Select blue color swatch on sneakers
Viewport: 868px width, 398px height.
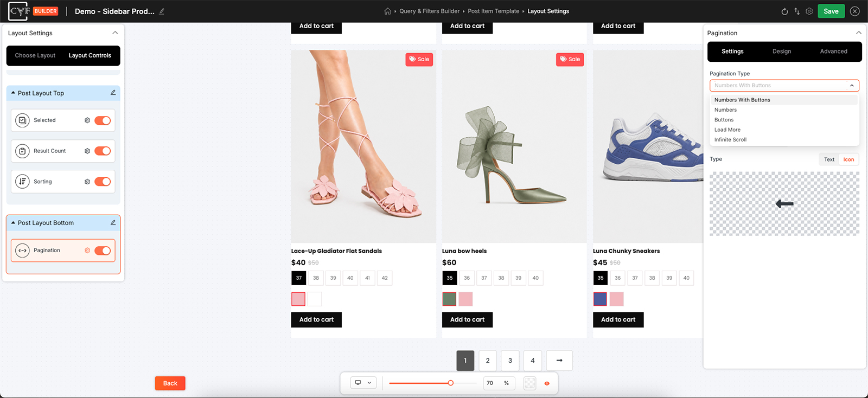tap(600, 299)
